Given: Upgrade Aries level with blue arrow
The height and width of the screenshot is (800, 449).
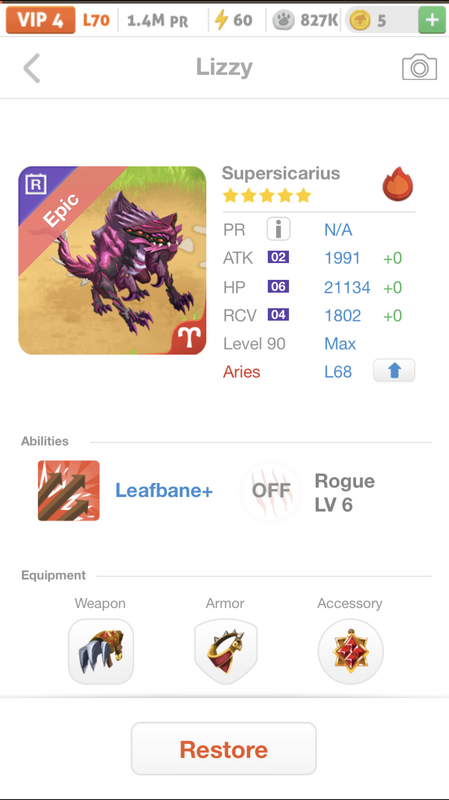Looking at the screenshot, I should [394, 370].
